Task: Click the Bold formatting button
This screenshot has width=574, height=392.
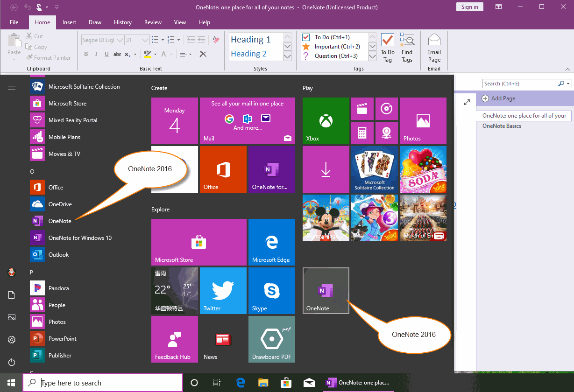Action: (x=86, y=54)
